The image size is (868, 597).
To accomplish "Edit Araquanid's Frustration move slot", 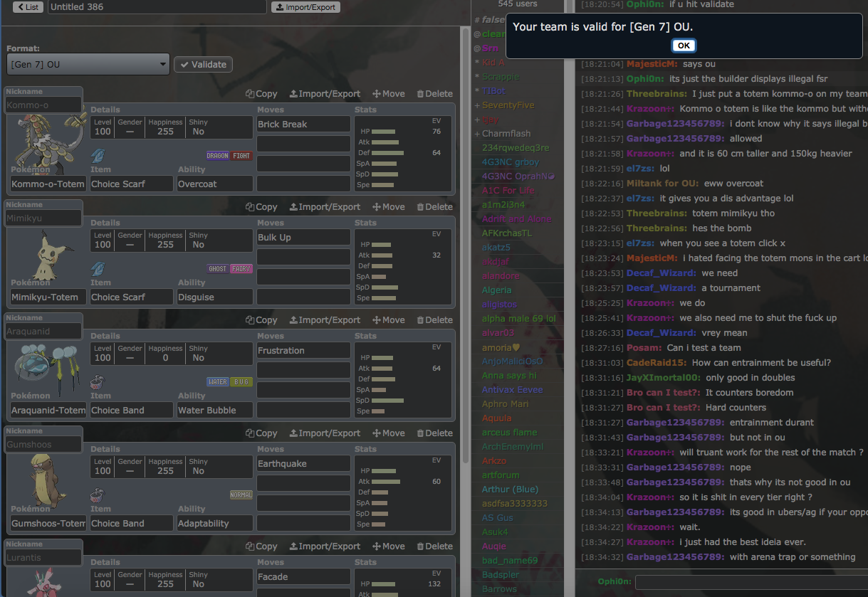I will pyautogui.click(x=303, y=350).
